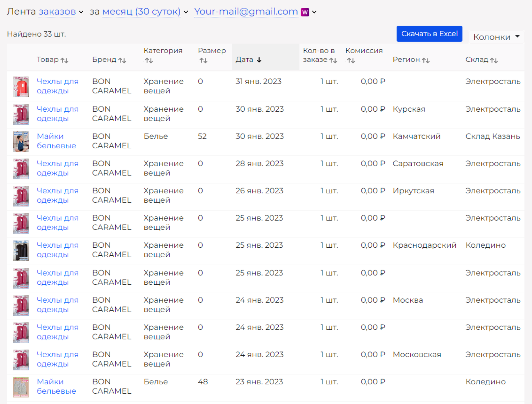Sort by Бренд column arrows icon

click(122, 60)
